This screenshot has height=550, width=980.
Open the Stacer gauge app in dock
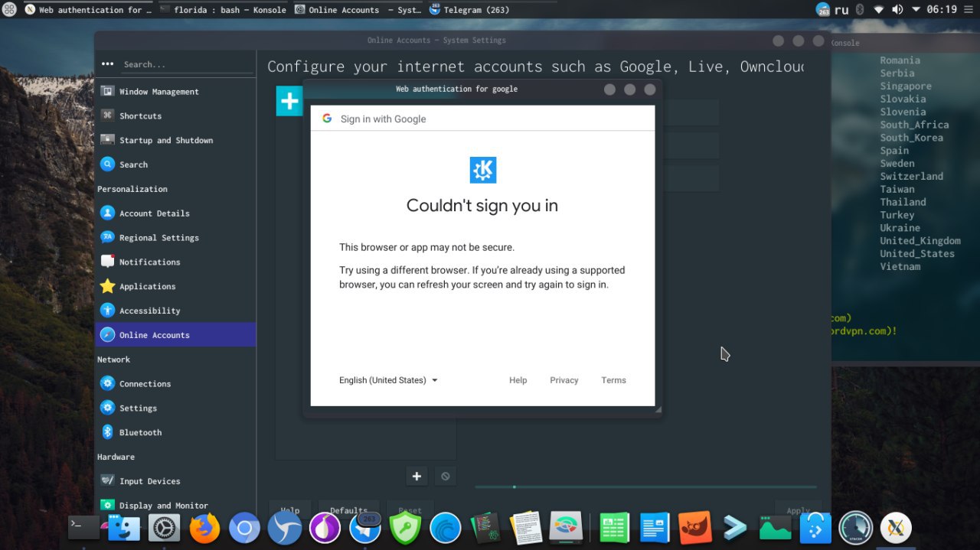[x=856, y=528]
